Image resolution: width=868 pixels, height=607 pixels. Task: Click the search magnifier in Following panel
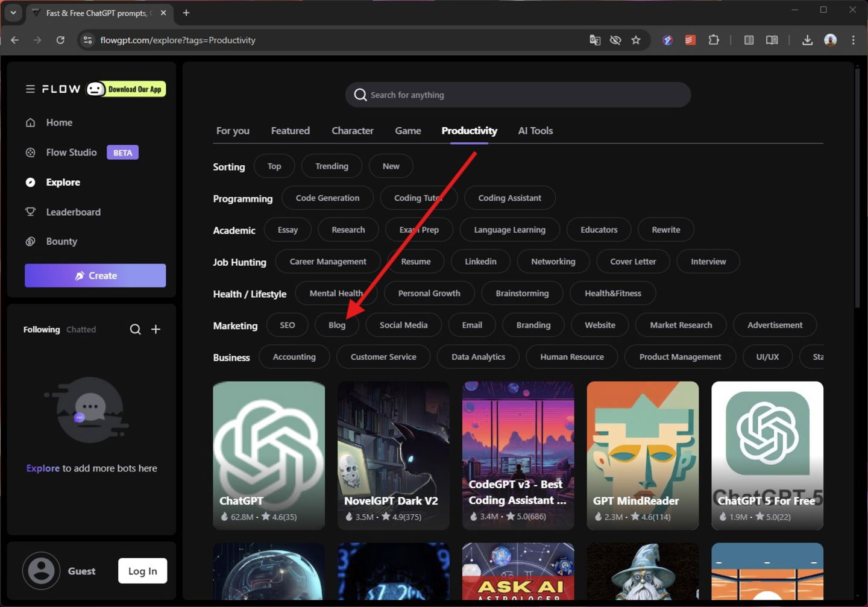coord(136,329)
